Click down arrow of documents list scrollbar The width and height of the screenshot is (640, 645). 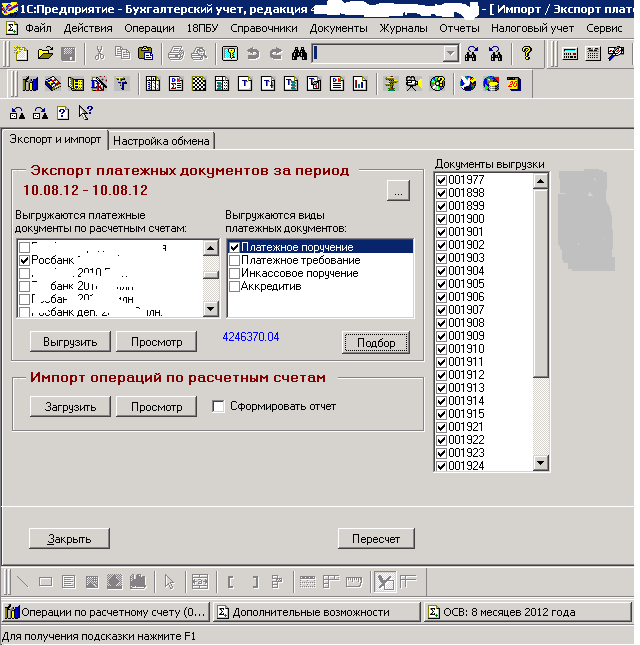540,463
